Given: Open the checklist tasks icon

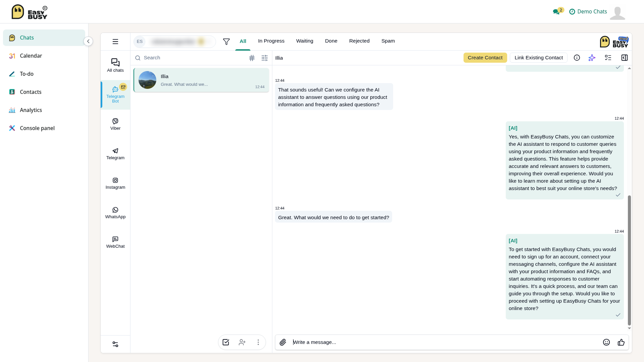Looking at the screenshot, I should pos(608,58).
